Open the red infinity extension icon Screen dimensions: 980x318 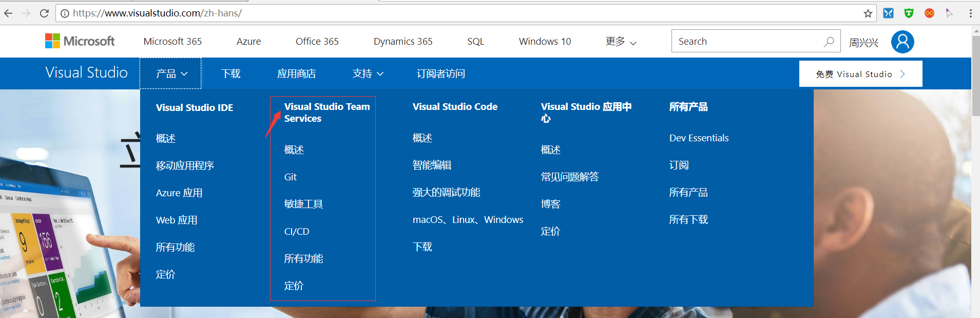coord(929,13)
